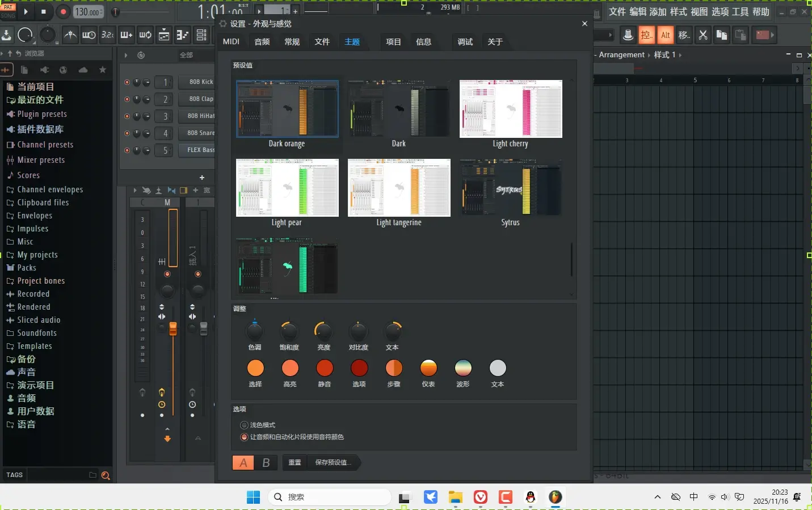This screenshot has height=510, width=812.
Task: Toggle the mute LED for FLEX Bass
Action: 127,150
